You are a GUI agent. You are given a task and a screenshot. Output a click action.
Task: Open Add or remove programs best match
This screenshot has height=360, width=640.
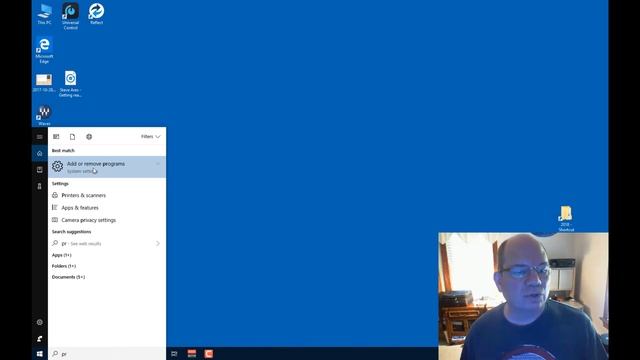click(x=107, y=167)
